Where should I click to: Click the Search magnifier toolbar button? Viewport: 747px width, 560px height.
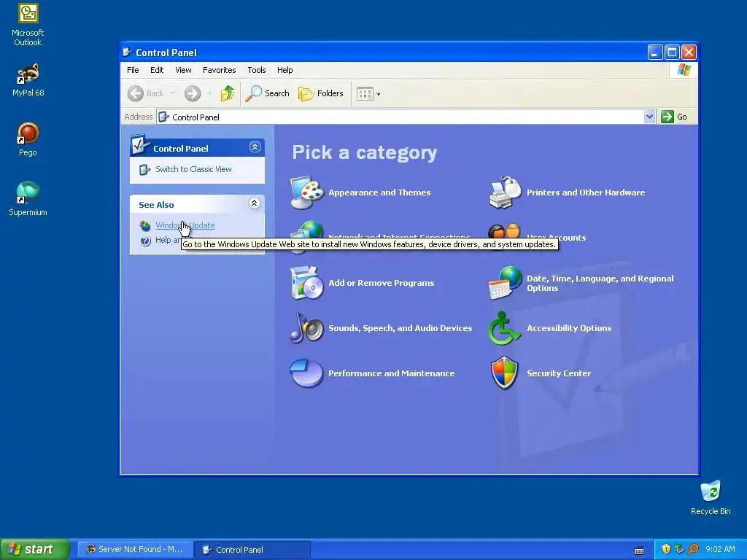point(267,93)
